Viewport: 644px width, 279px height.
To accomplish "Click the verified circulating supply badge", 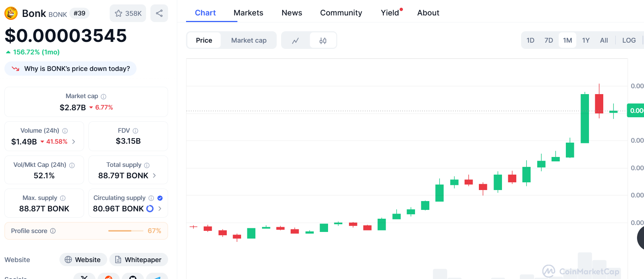I will [x=160, y=198].
